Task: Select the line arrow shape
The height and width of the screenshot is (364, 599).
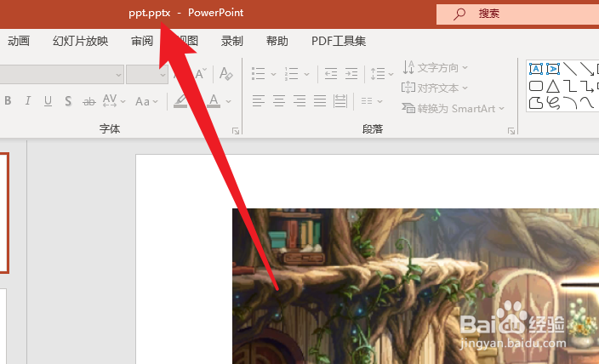Action: [x=587, y=69]
